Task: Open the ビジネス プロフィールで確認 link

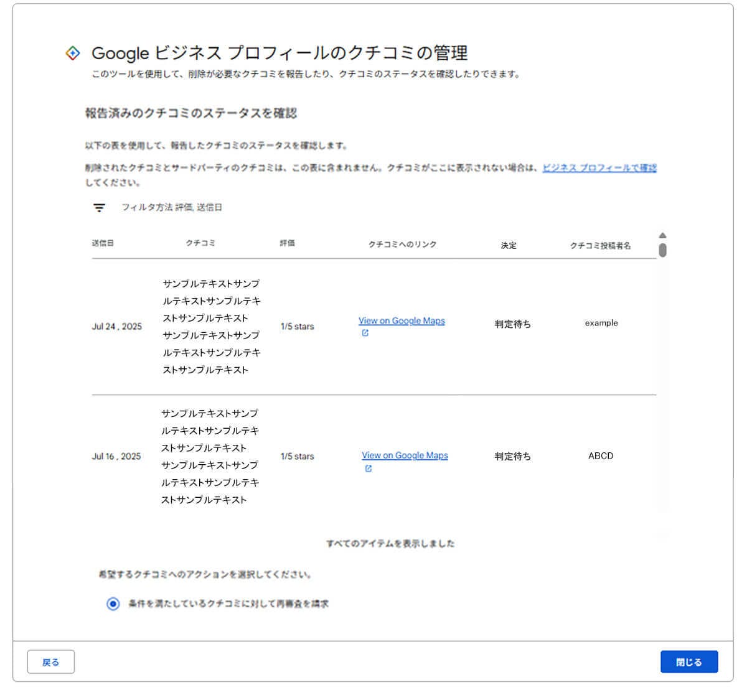Action: 599,168
